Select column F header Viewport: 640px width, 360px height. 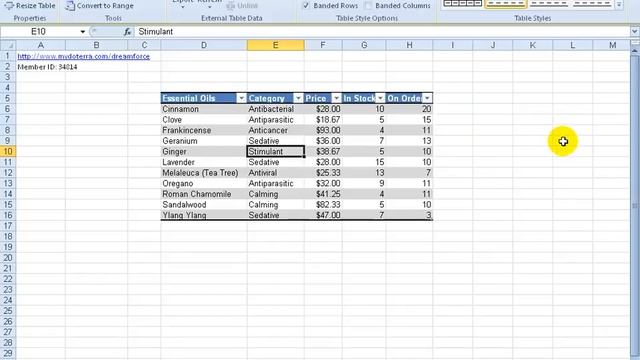point(323,45)
